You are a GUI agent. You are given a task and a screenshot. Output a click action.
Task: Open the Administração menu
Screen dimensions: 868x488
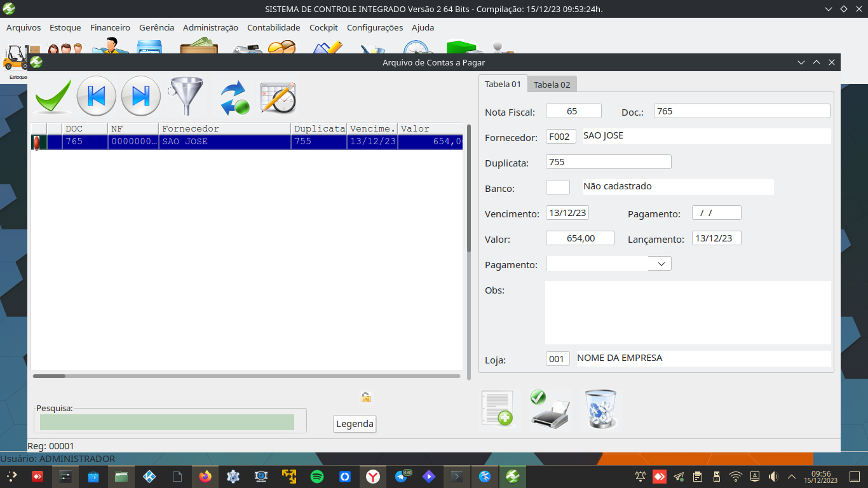point(210,27)
